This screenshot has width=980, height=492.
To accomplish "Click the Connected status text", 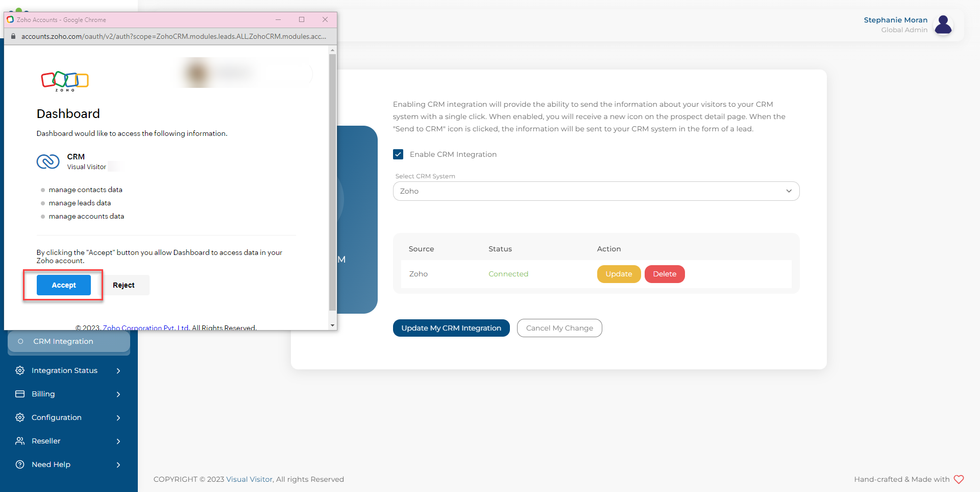I will tap(508, 274).
